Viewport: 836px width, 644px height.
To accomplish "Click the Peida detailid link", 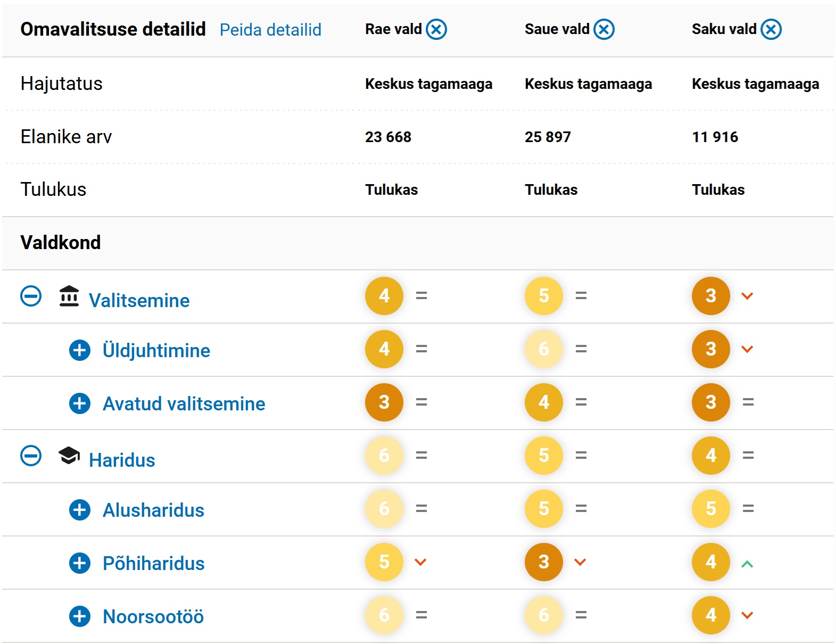I will (x=270, y=30).
